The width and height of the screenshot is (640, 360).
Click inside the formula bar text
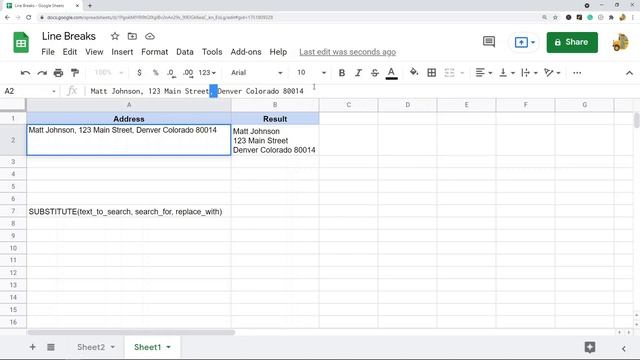point(197,91)
